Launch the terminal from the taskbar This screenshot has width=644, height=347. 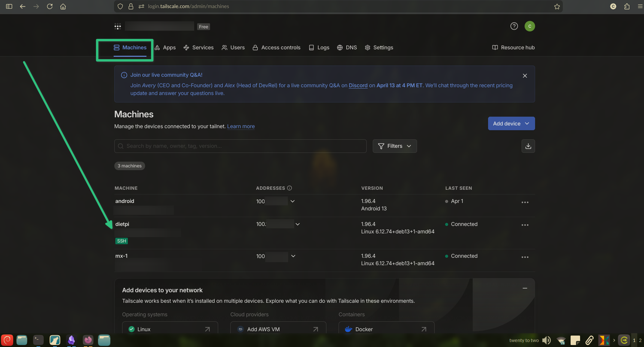[38, 340]
